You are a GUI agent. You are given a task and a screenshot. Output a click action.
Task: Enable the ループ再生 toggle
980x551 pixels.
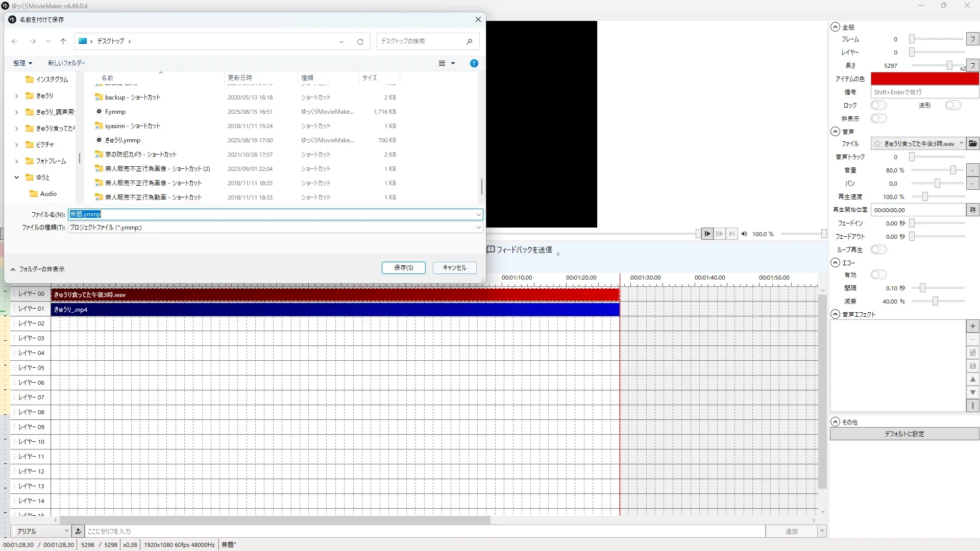[x=878, y=249]
